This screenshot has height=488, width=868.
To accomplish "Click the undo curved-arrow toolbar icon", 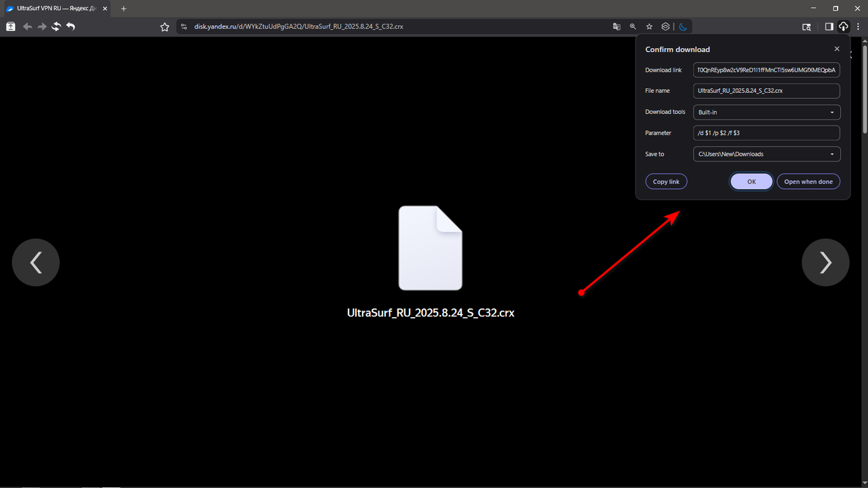I will click(71, 26).
